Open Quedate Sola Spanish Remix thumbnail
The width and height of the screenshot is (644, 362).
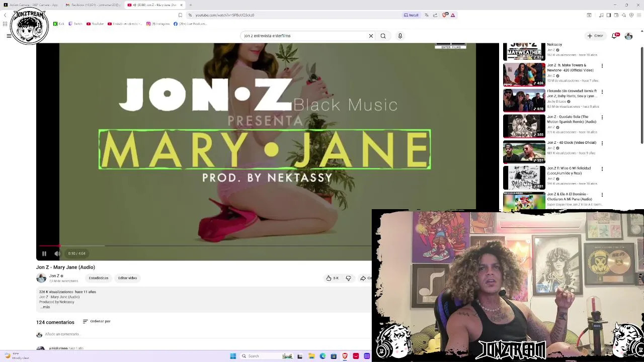tap(524, 125)
